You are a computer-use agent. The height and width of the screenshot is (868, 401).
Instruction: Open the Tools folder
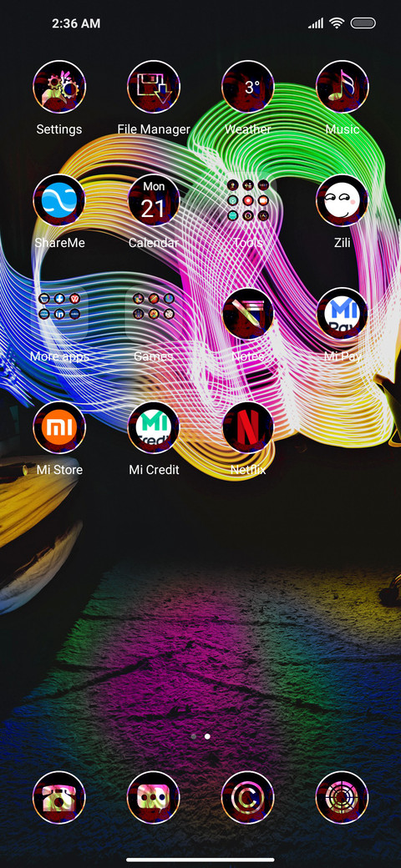(x=247, y=200)
